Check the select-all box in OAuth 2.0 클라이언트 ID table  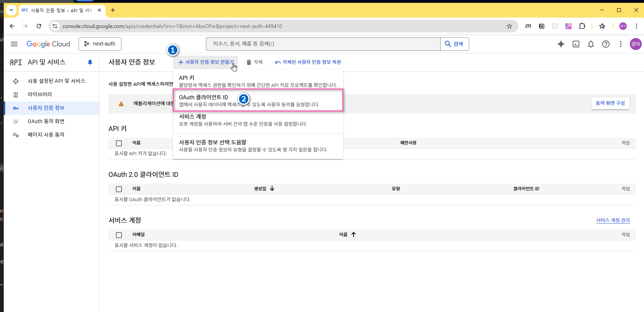pos(119,189)
